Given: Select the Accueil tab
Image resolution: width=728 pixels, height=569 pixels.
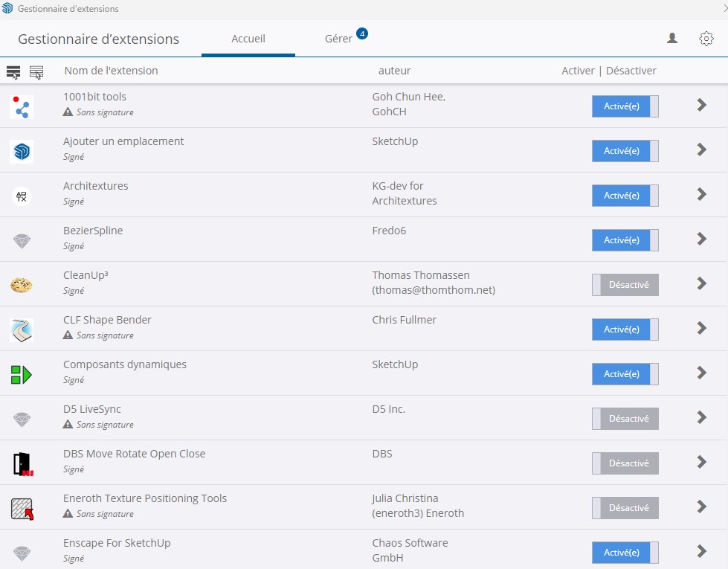Looking at the screenshot, I should [x=248, y=39].
